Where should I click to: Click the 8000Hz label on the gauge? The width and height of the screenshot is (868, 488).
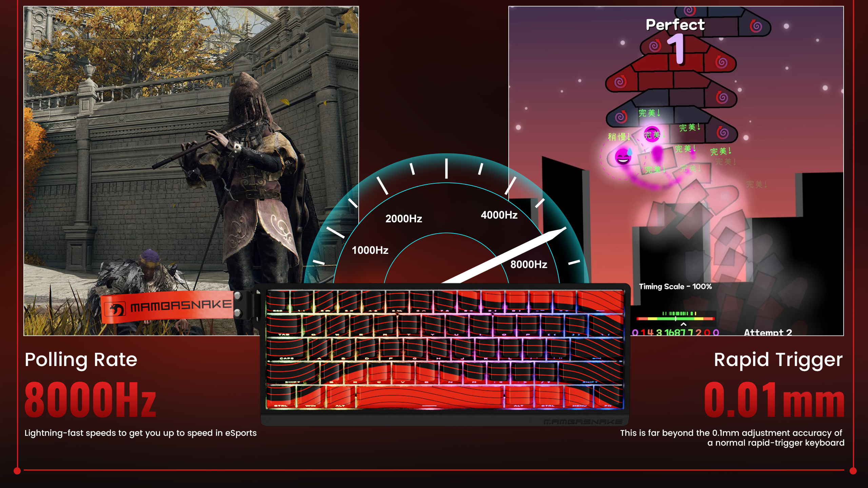point(529,264)
